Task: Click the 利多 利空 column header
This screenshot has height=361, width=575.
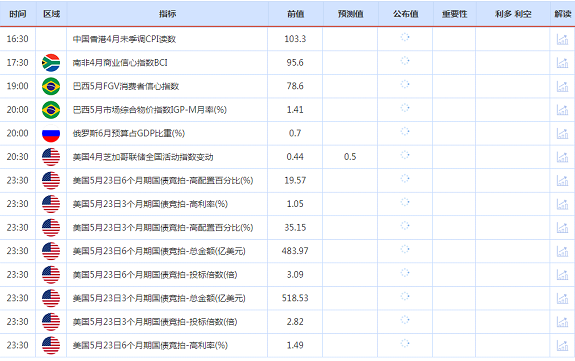Action: point(513,14)
